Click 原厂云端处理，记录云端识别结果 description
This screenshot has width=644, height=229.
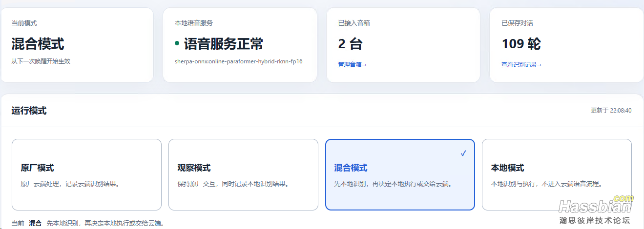tap(70, 184)
